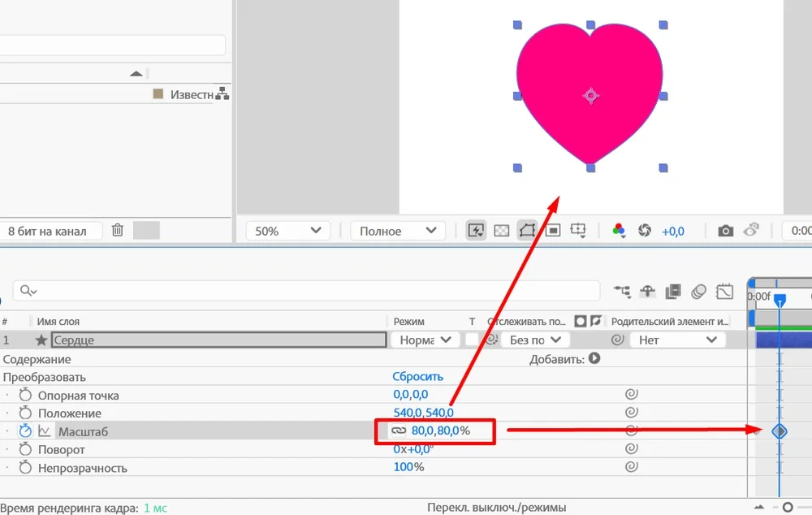
Task: Toggle stopwatch for Опорная точка
Action: pos(25,395)
